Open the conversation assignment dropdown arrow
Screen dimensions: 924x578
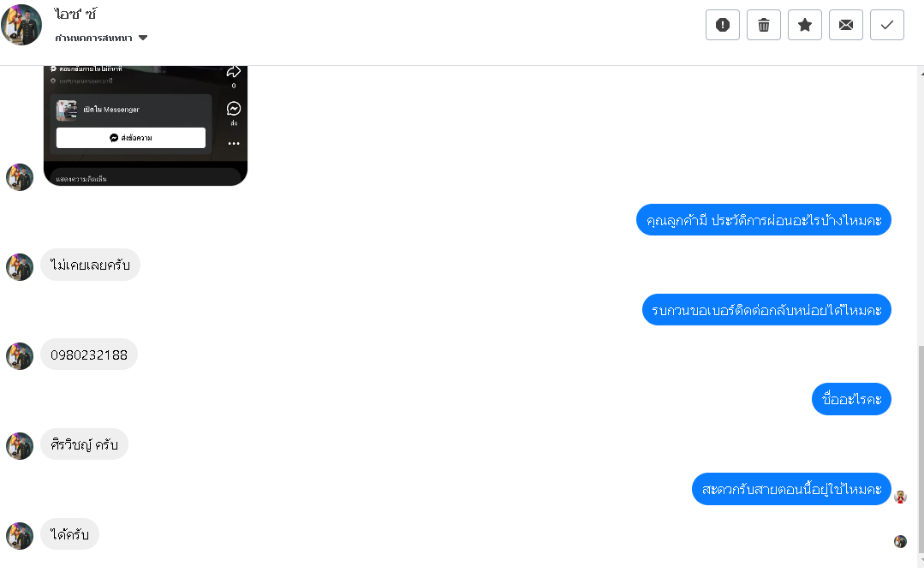[x=143, y=38]
